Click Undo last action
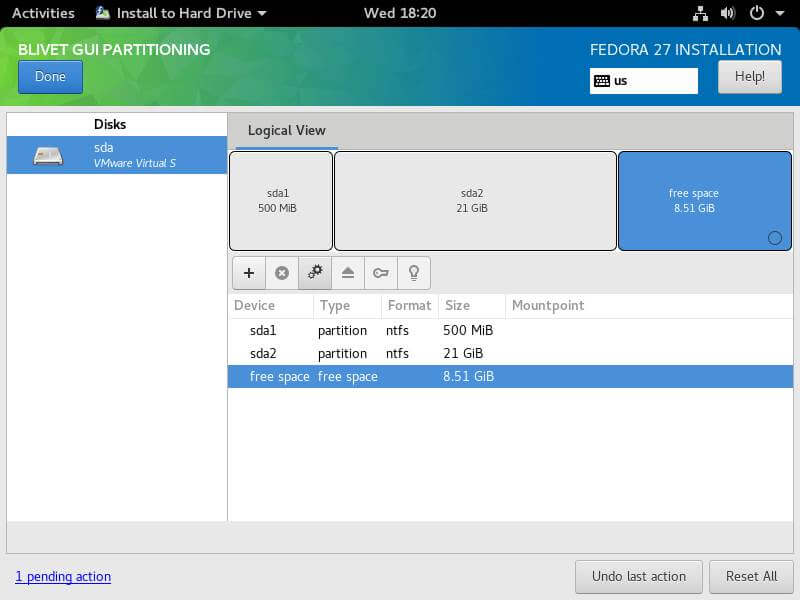The width and height of the screenshot is (800, 600). 638,576
